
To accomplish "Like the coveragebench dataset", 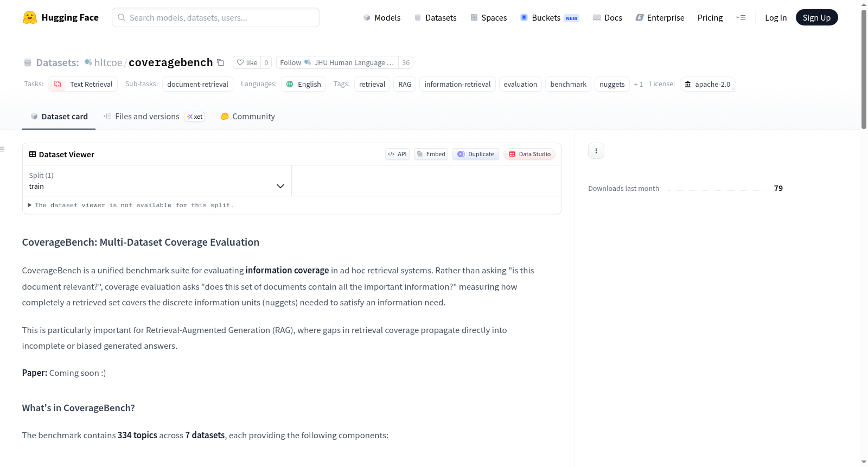I will click(247, 62).
